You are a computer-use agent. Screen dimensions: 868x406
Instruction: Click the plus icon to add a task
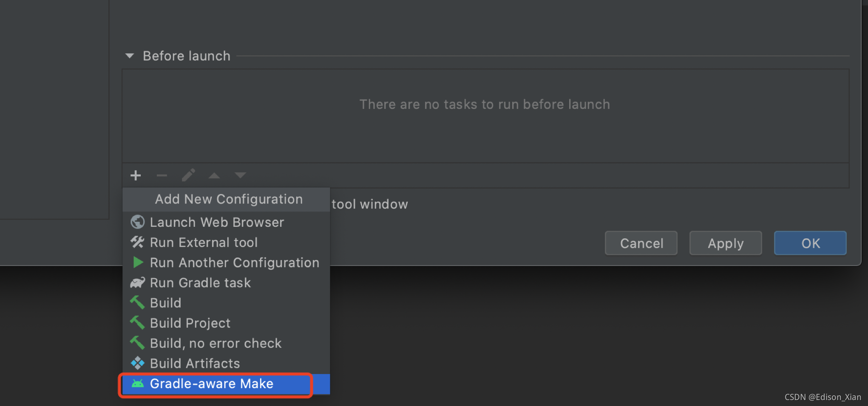[136, 175]
